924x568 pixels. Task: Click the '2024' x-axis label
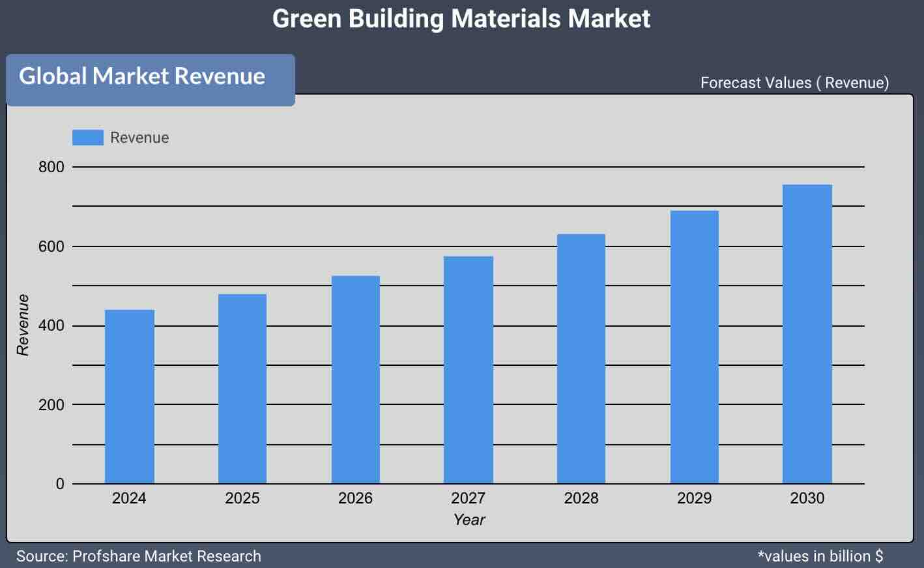tap(129, 498)
